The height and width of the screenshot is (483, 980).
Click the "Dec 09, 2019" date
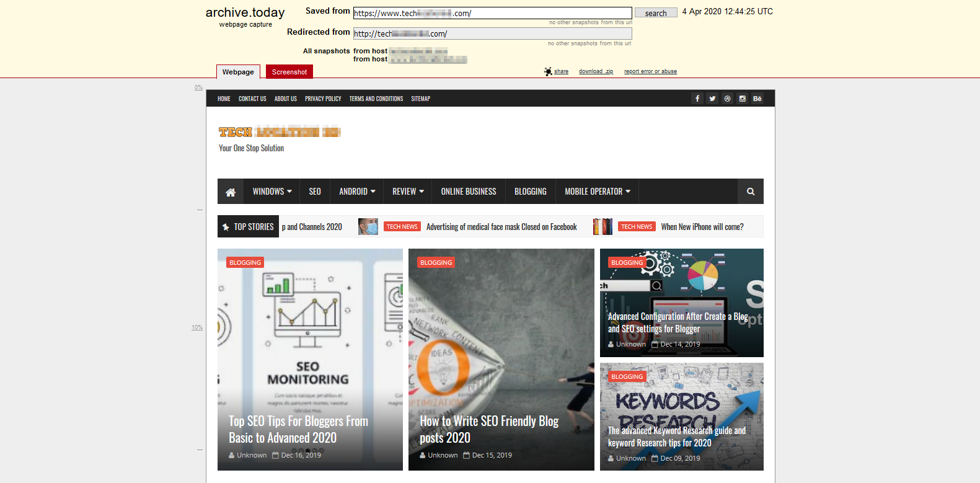coord(681,458)
